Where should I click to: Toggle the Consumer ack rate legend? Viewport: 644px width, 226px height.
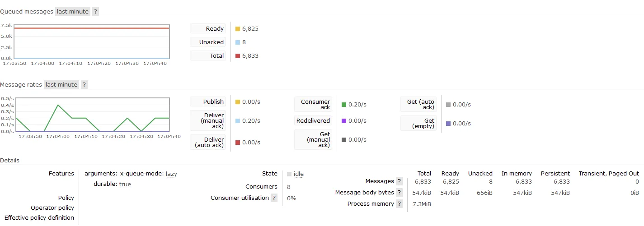[313, 105]
